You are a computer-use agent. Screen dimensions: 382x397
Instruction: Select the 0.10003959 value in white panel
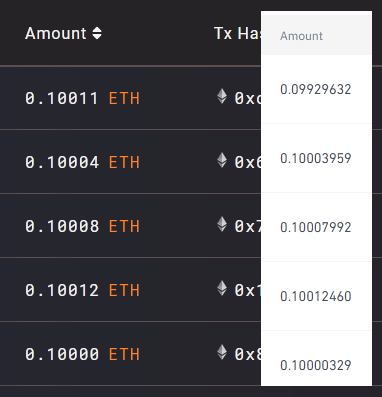coord(316,158)
